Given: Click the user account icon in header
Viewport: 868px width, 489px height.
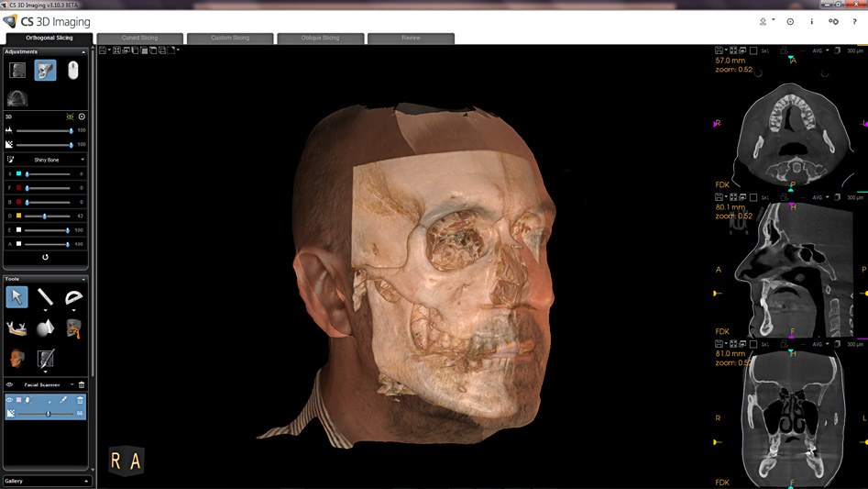Looking at the screenshot, I should point(763,22).
